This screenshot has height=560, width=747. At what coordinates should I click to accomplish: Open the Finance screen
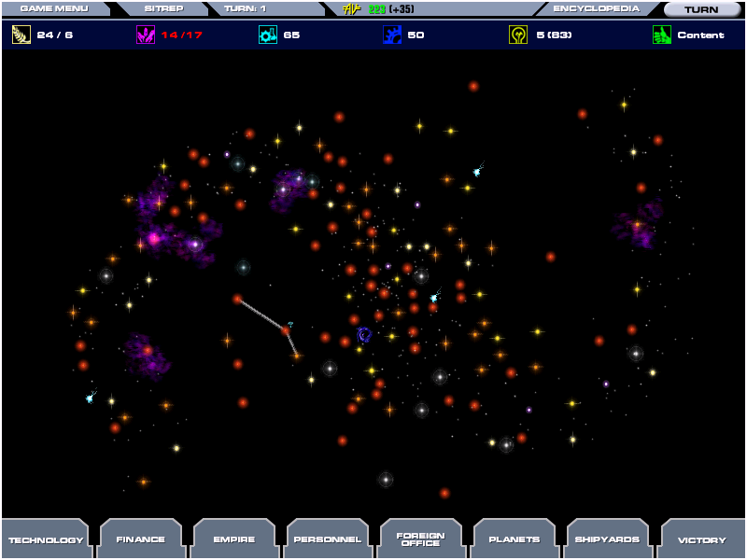[140, 539]
